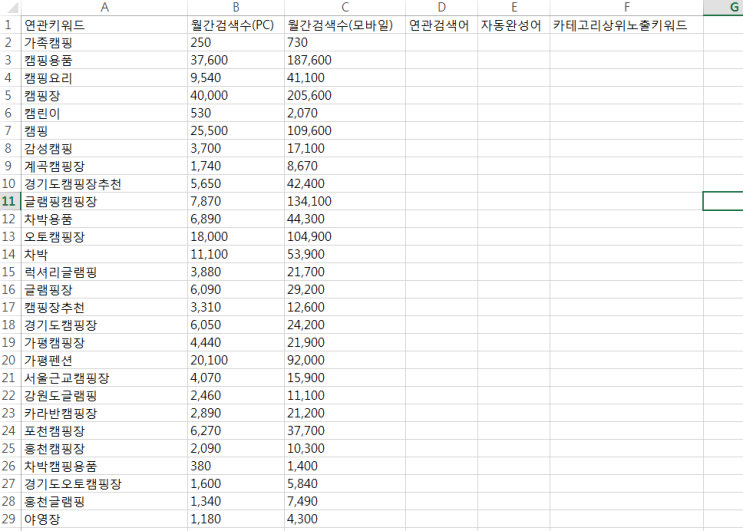Click header cell 카테고리상위노출키워드

click(x=626, y=25)
